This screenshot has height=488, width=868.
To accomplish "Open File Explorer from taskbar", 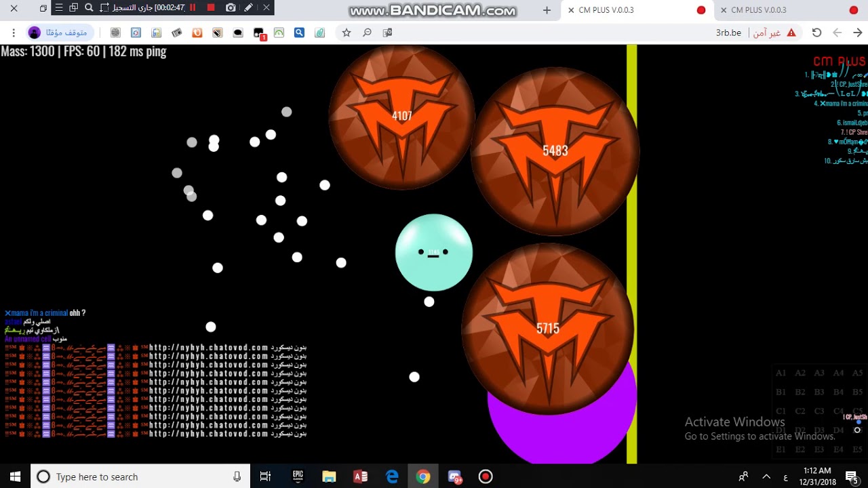I will click(329, 476).
